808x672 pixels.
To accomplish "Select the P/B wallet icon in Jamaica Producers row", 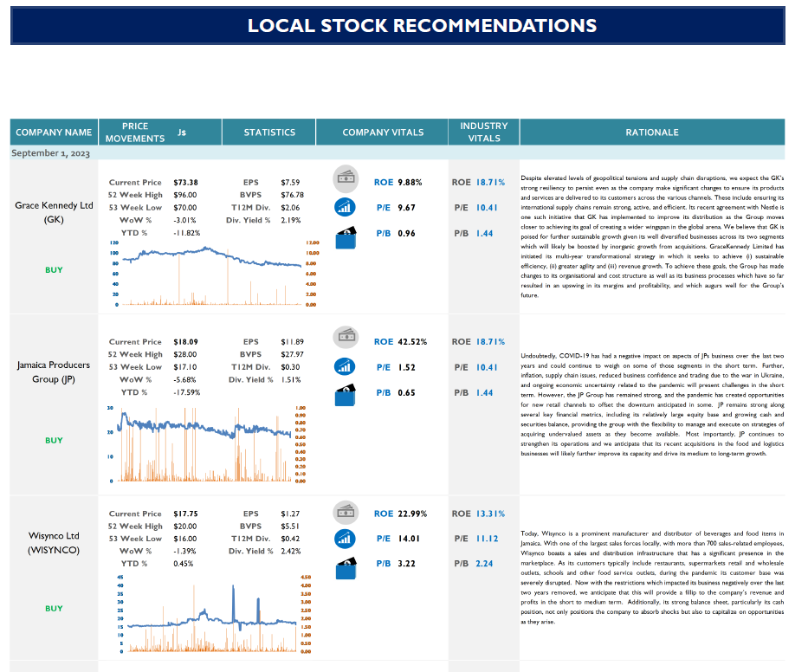I will pos(346,395).
